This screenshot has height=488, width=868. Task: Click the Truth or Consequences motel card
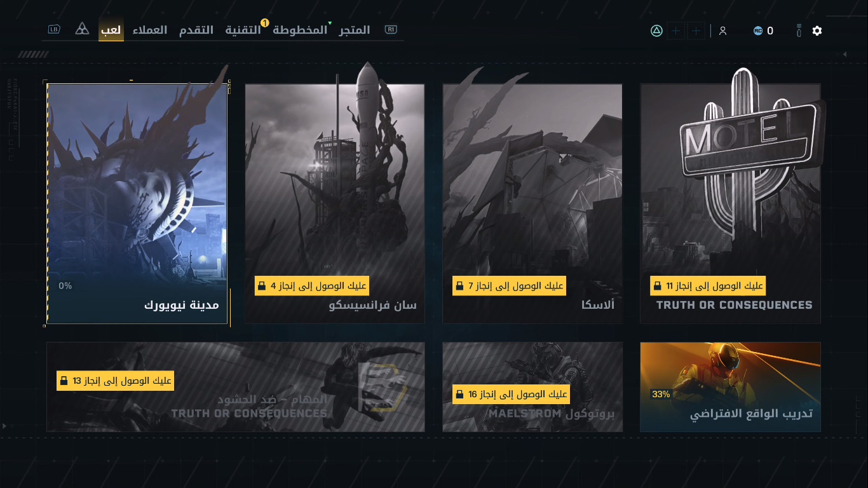tap(730, 203)
